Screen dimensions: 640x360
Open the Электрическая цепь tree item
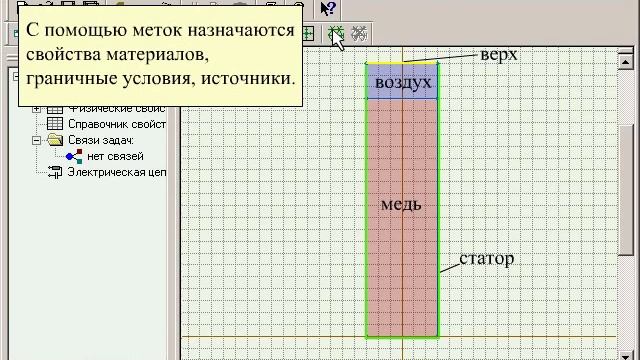click(107, 172)
